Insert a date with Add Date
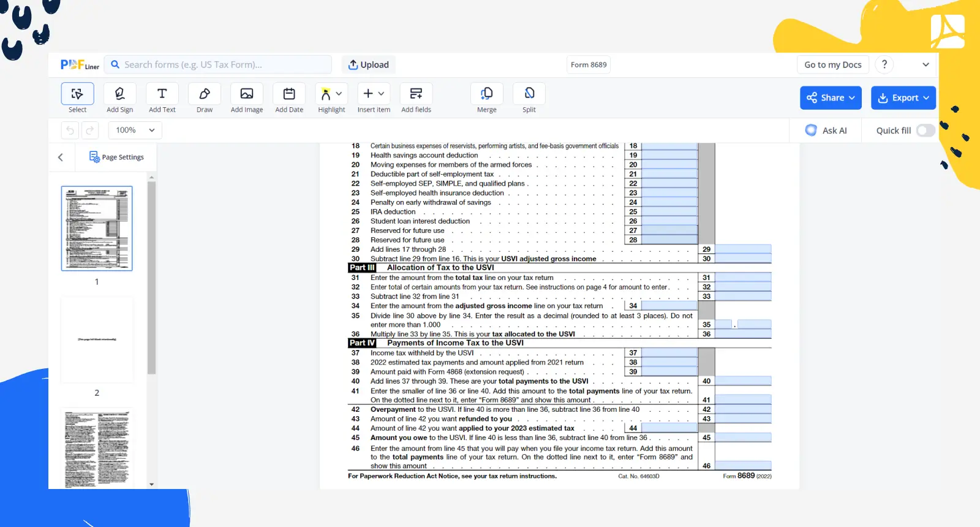 [289, 94]
